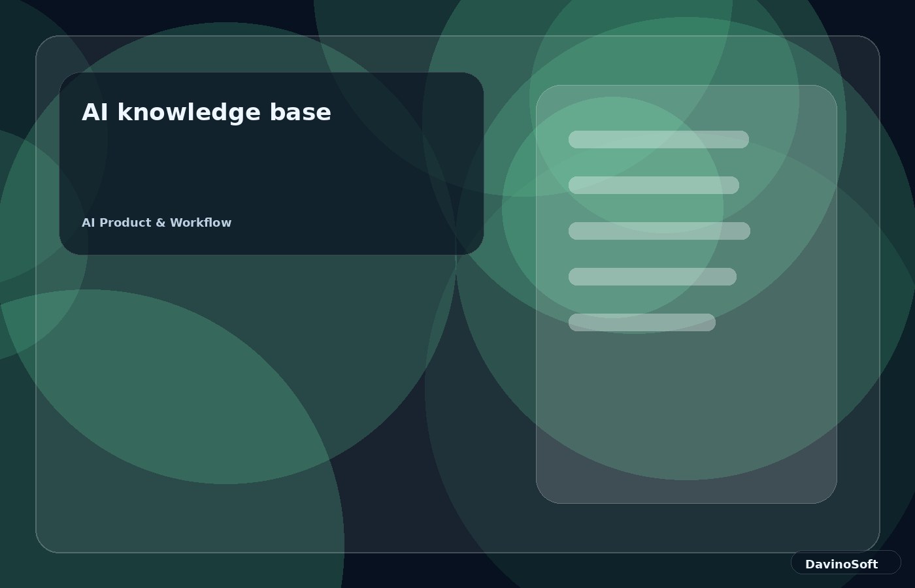
Task: Click the DavinoSoft badge
Action: coord(846,563)
